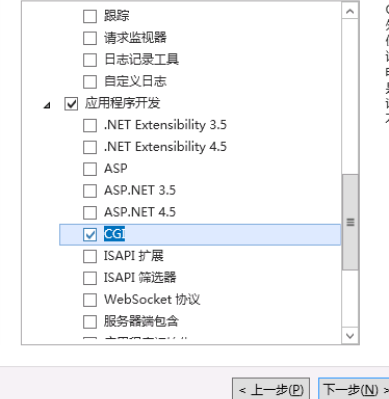
Task: Proceed with 下一步(N) button
Action: point(354,389)
